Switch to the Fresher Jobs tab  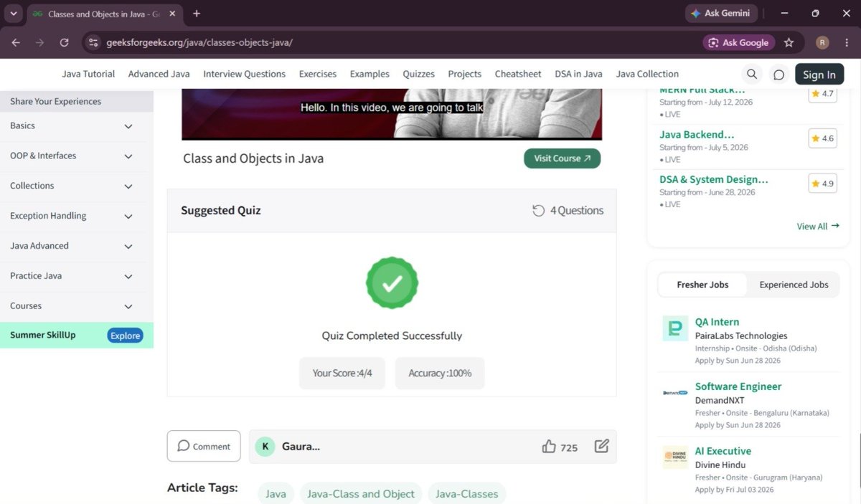tap(702, 285)
